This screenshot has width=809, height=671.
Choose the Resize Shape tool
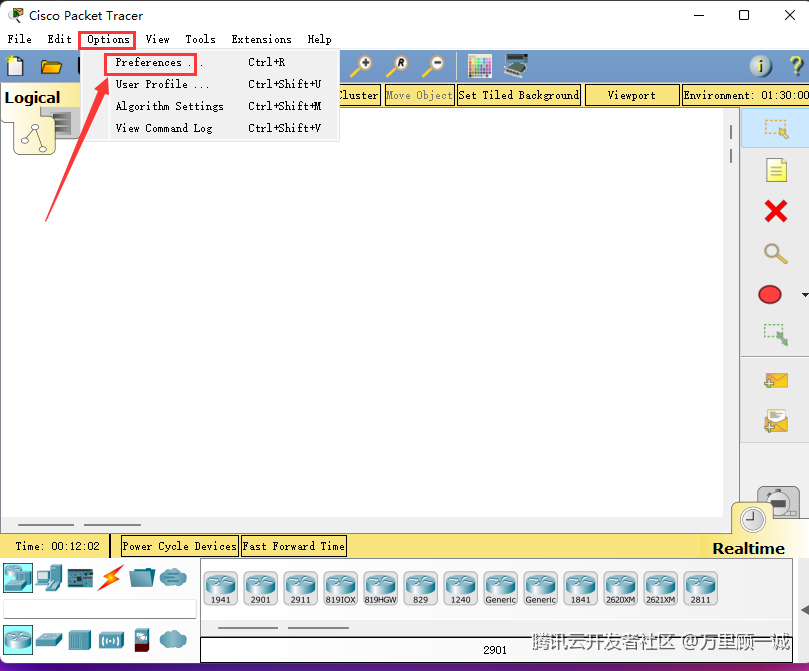[776, 335]
